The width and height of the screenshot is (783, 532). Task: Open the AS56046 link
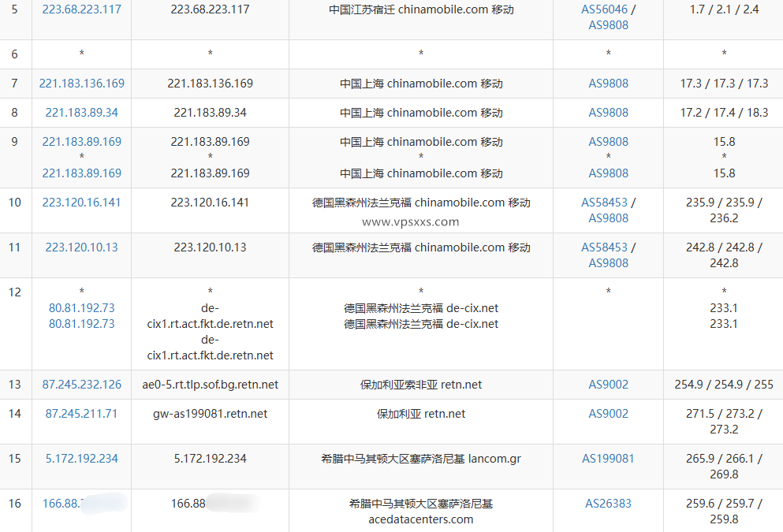pos(604,9)
